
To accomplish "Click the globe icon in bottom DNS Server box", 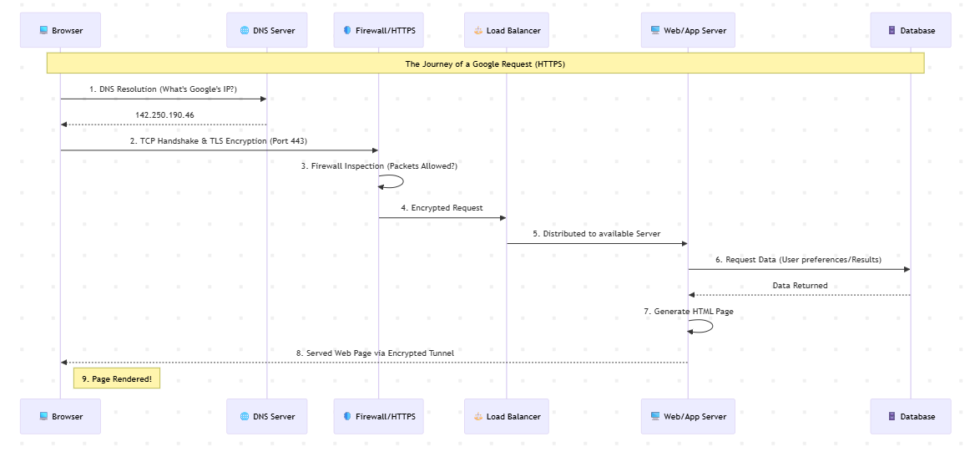I will pyautogui.click(x=245, y=416).
